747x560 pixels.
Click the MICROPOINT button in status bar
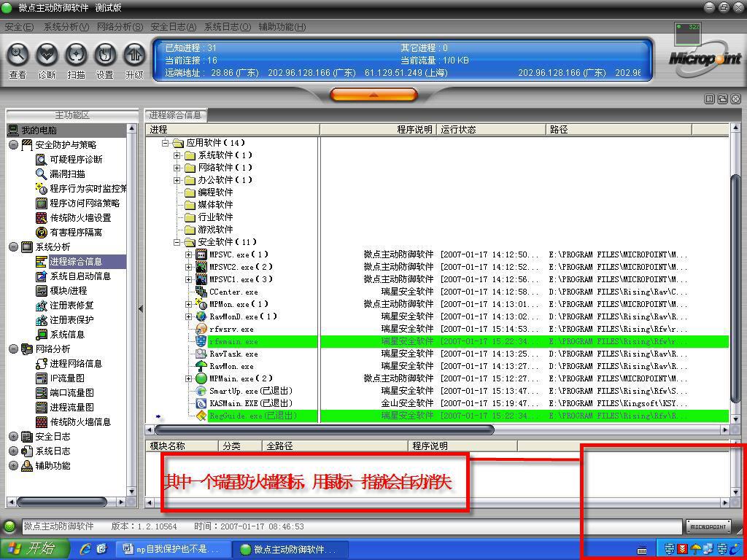[708, 526]
